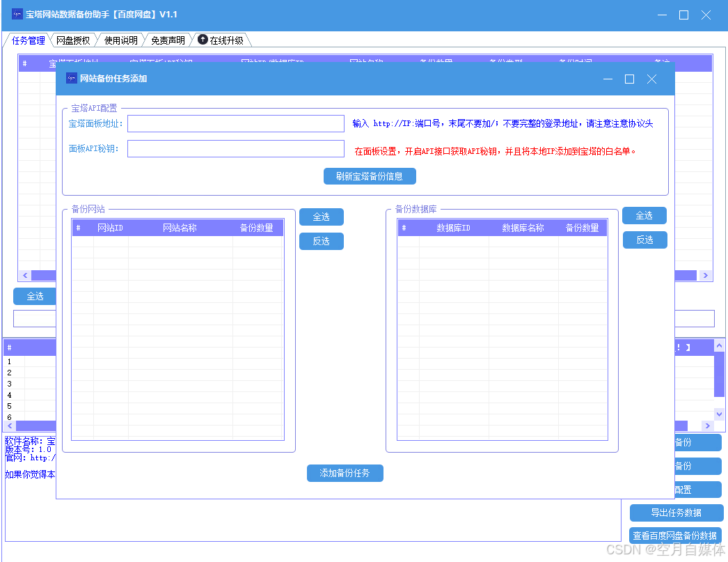Sort by 数据库ID column header
This screenshot has width=728, height=562.
click(454, 228)
